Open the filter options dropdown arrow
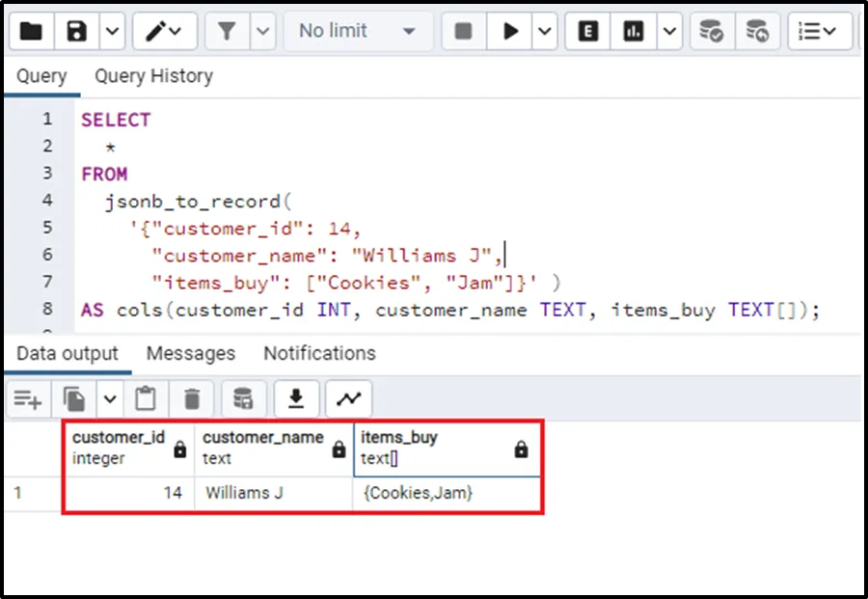The width and height of the screenshot is (868, 599). tap(262, 32)
